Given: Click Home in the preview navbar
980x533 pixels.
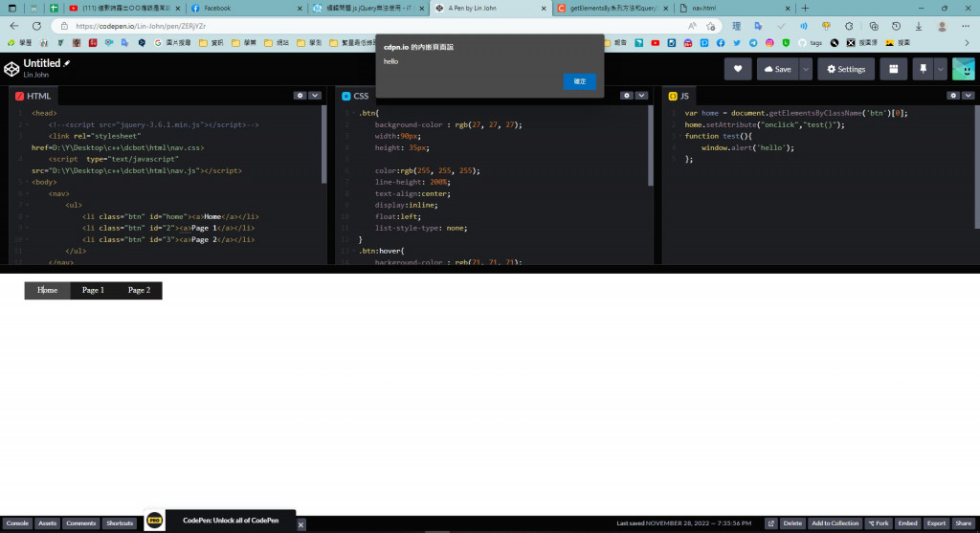Looking at the screenshot, I should pyautogui.click(x=47, y=290).
